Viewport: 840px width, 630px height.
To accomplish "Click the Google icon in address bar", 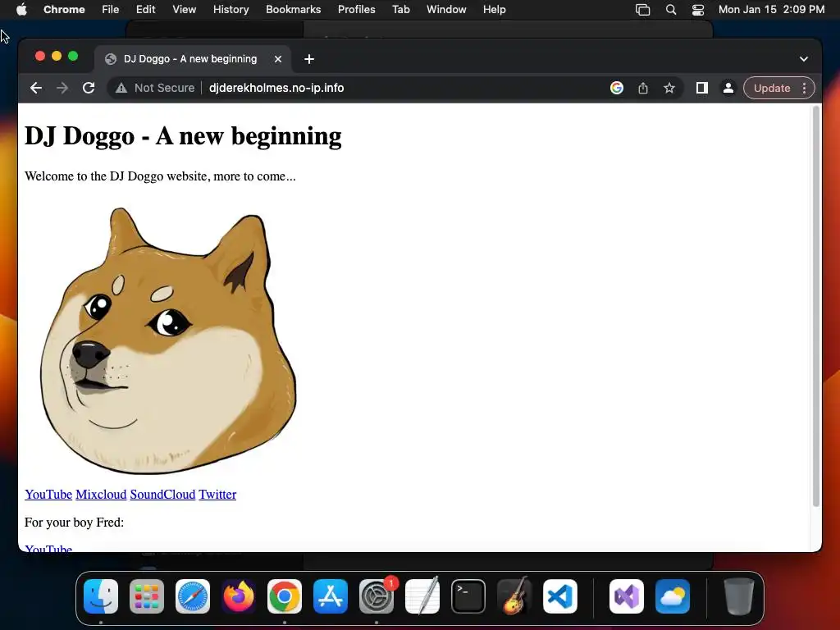I will 617,88.
